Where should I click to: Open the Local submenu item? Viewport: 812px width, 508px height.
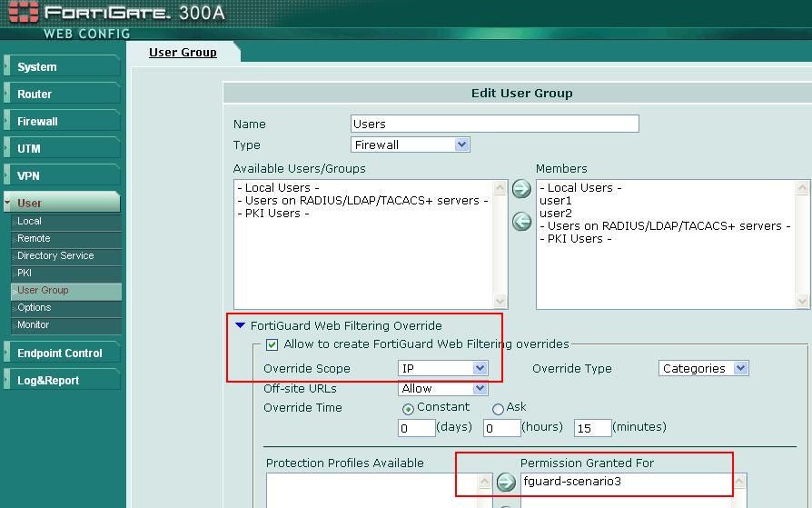(66, 222)
